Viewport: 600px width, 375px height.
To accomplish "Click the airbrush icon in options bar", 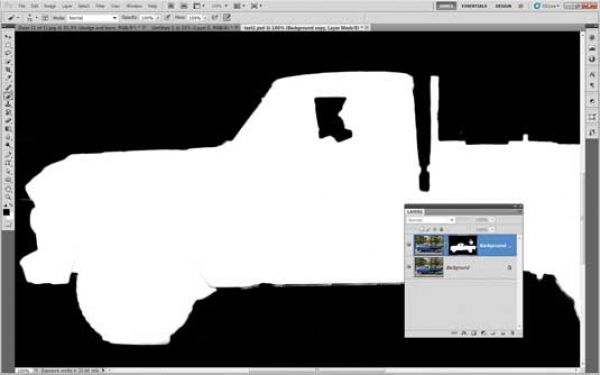I will click(215, 18).
